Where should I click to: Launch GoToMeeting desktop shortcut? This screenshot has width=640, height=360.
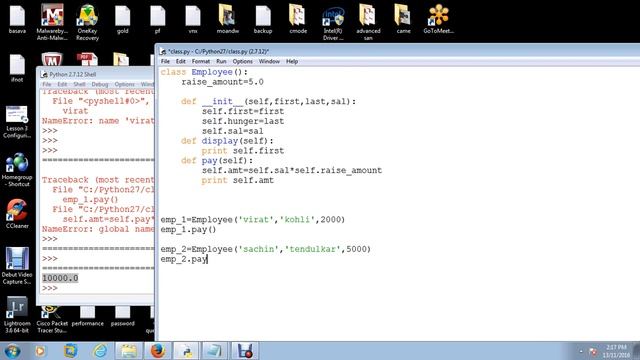coord(438,19)
